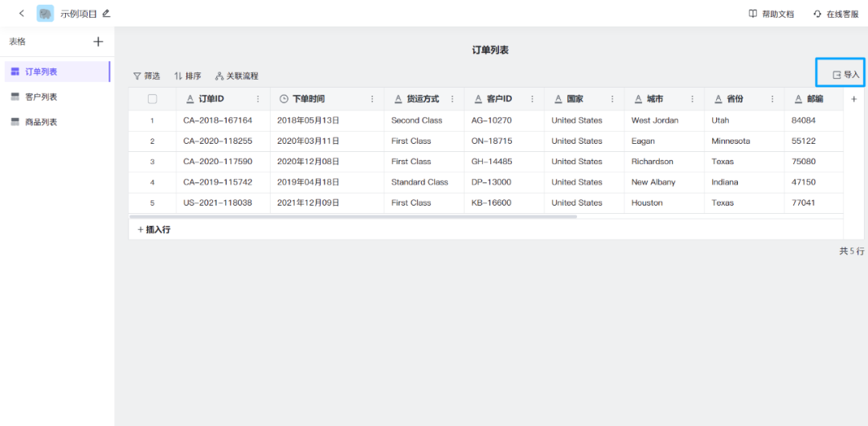Select customer cell DP-13000
Image resolution: width=868 pixels, height=426 pixels.
[x=504, y=182]
